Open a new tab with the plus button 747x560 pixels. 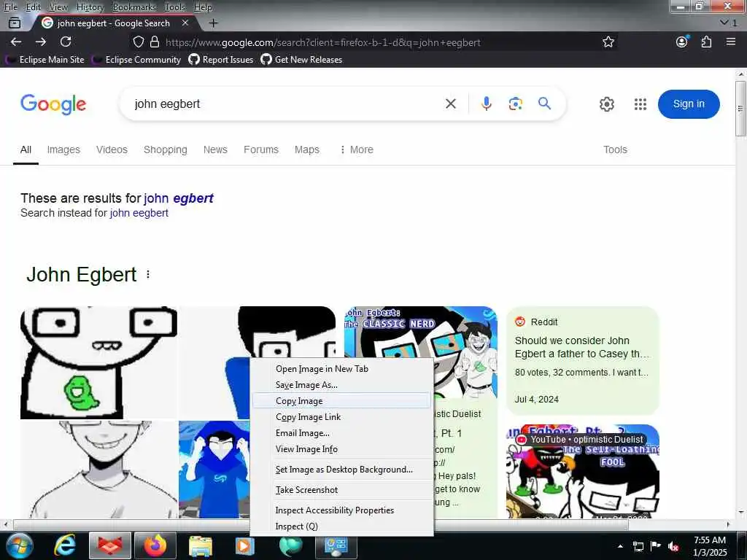pyautogui.click(x=214, y=23)
